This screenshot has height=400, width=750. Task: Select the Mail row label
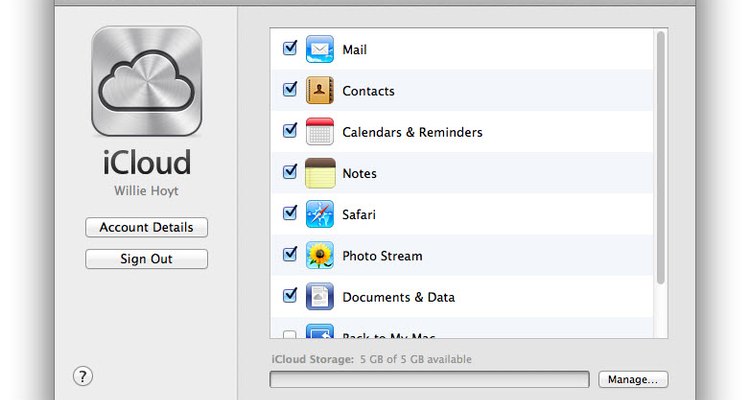pos(354,50)
